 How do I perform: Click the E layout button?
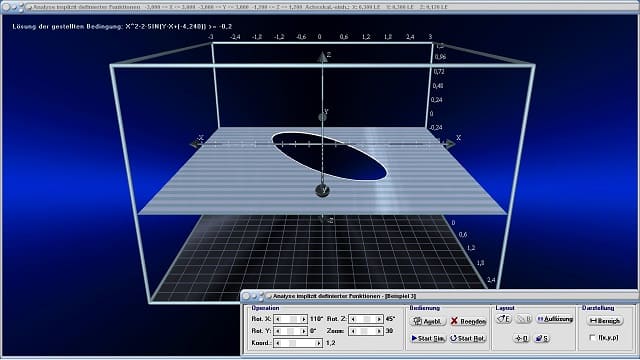coord(504,319)
